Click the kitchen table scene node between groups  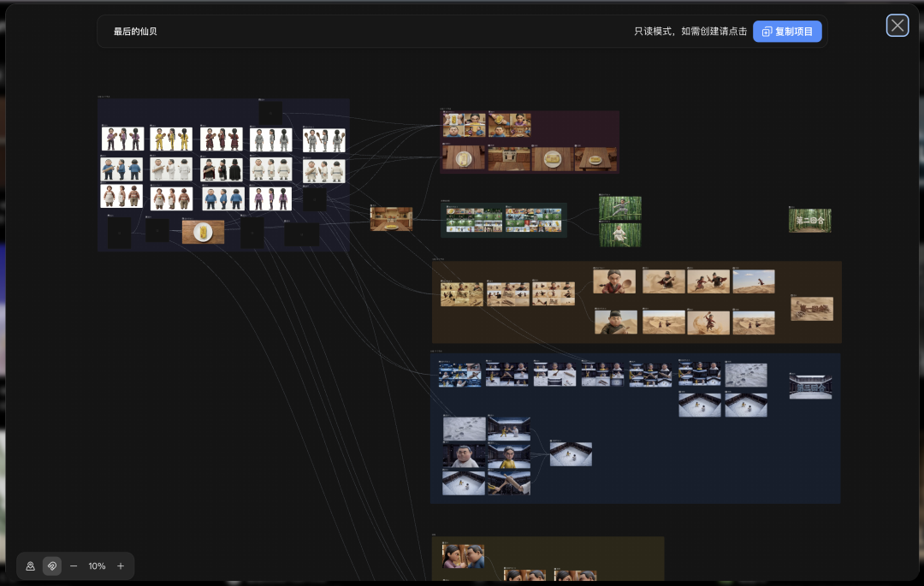coord(391,218)
